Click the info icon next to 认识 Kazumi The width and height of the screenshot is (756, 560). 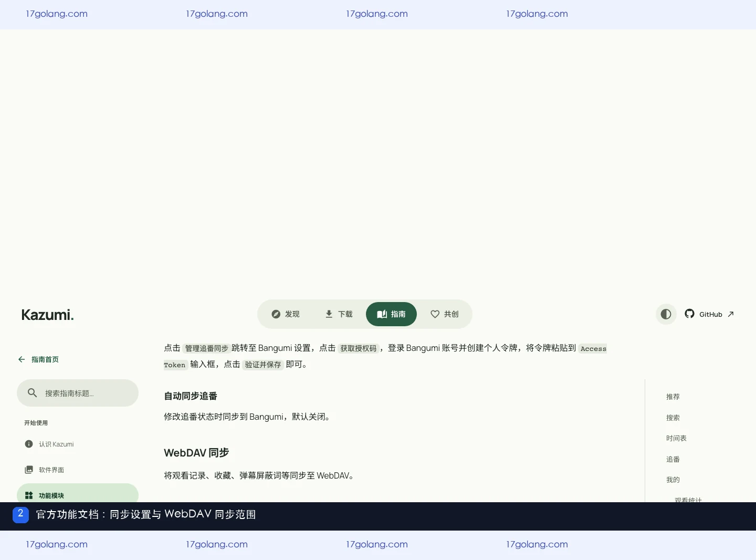[29, 444]
